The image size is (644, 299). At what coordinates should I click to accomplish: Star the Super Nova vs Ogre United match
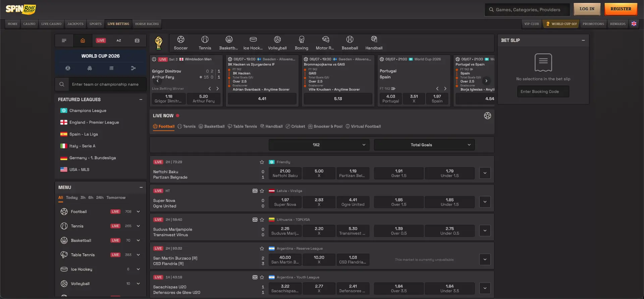262,191
